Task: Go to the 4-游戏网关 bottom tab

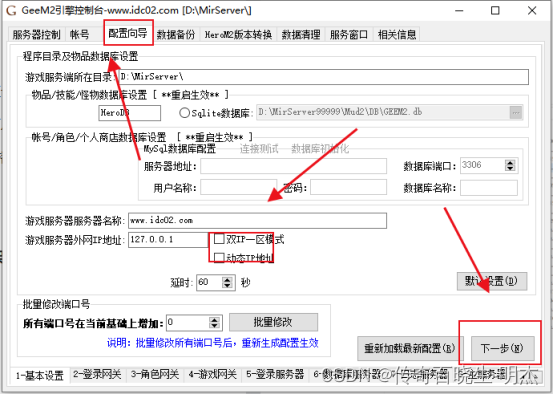Action: (212, 375)
